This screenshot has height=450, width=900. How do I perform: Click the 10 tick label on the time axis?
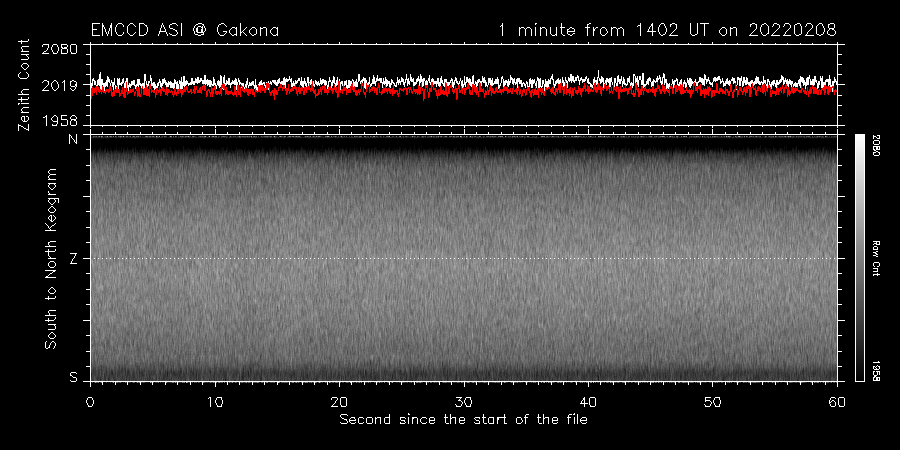(x=215, y=401)
